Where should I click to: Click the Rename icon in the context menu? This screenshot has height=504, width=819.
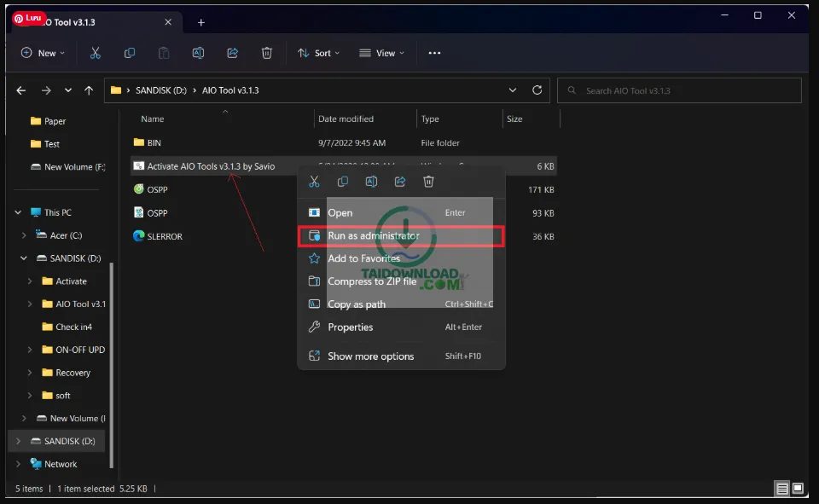coord(371,182)
